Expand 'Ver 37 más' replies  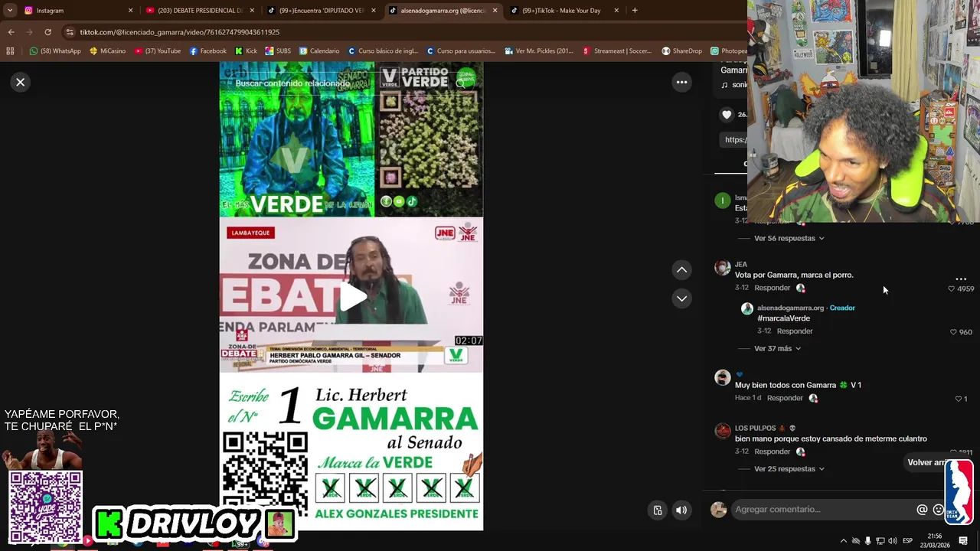(x=777, y=348)
